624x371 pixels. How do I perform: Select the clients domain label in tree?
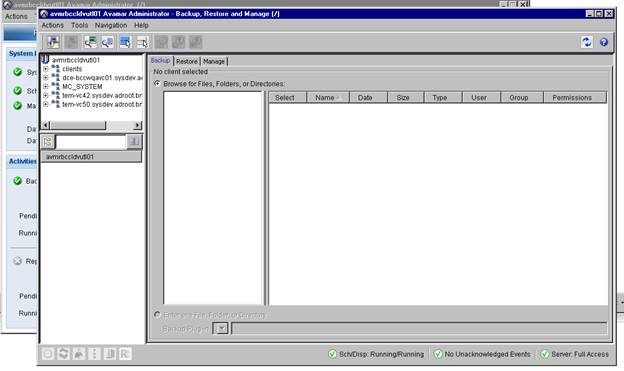point(72,69)
